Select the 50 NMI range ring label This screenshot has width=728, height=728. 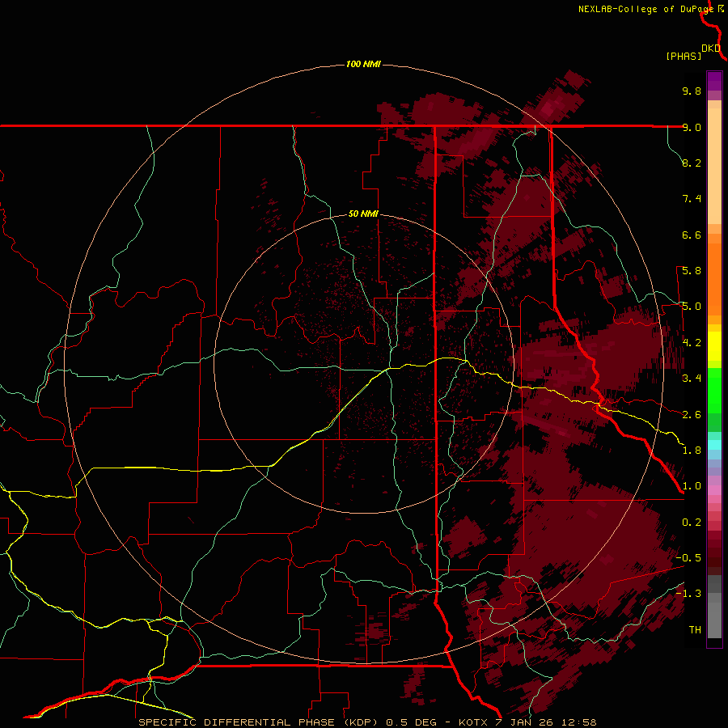pos(363,214)
